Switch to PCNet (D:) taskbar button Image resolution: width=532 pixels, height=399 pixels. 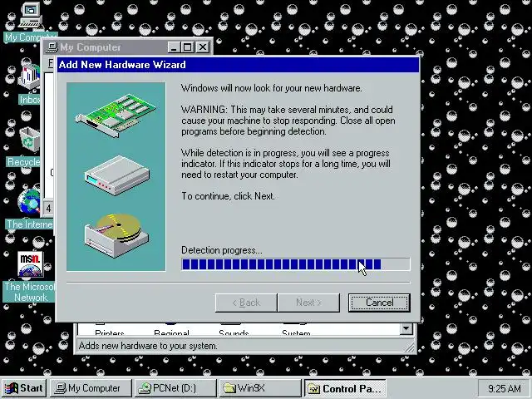(175, 388)
